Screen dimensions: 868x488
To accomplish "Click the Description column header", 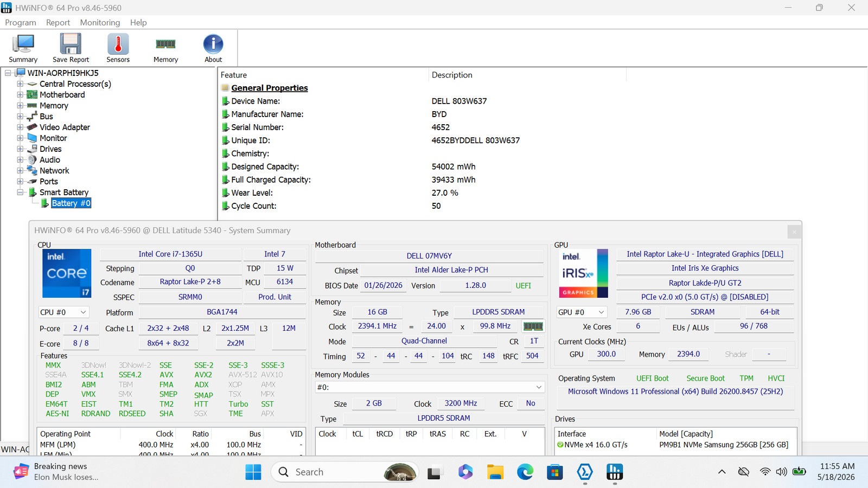I will tap(452, 75).
